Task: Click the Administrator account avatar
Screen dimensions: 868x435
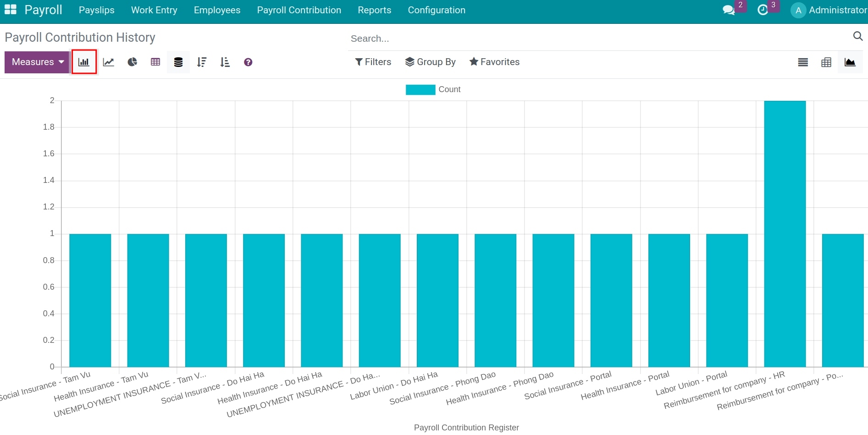Action: coord(798,10)
